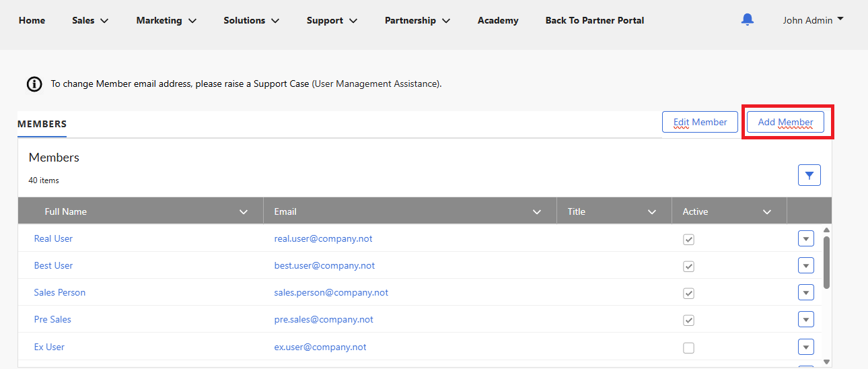Toggle Active checkbox for Real User
The height and width of the screenshot is (369, 868).
688,239
